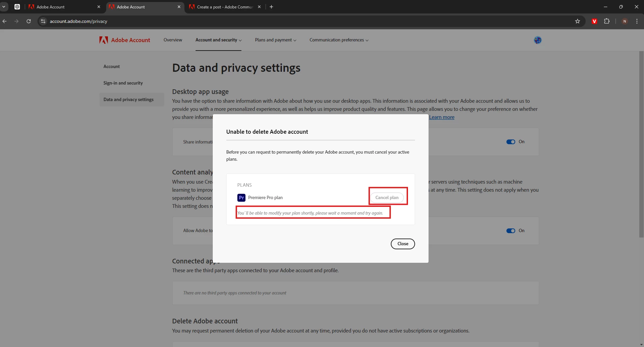Close the active Adobe Account tab
The height and width of the screenshot is (347, 644).
tap(179, 7)
